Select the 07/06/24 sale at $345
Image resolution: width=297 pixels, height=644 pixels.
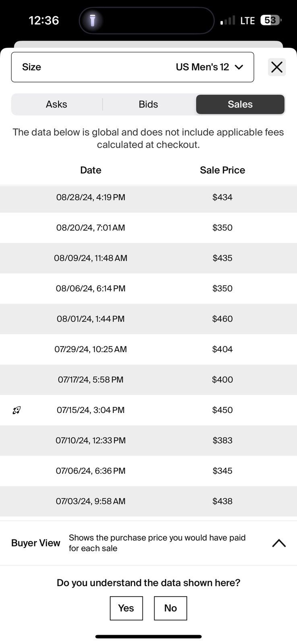point(148,471)
